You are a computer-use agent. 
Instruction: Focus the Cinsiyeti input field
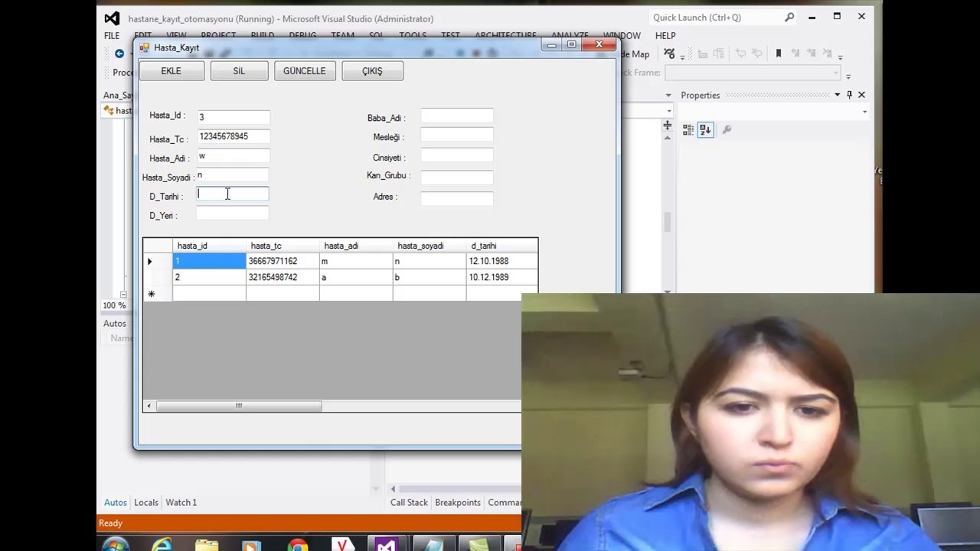click(456, 156)
